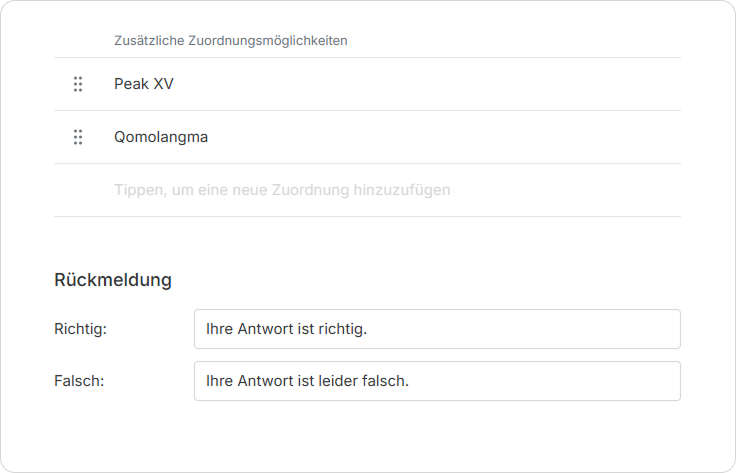The image size is (736, 473).
Task: Click the Rückmeldung section heading
Action: [x=113, y=280]
